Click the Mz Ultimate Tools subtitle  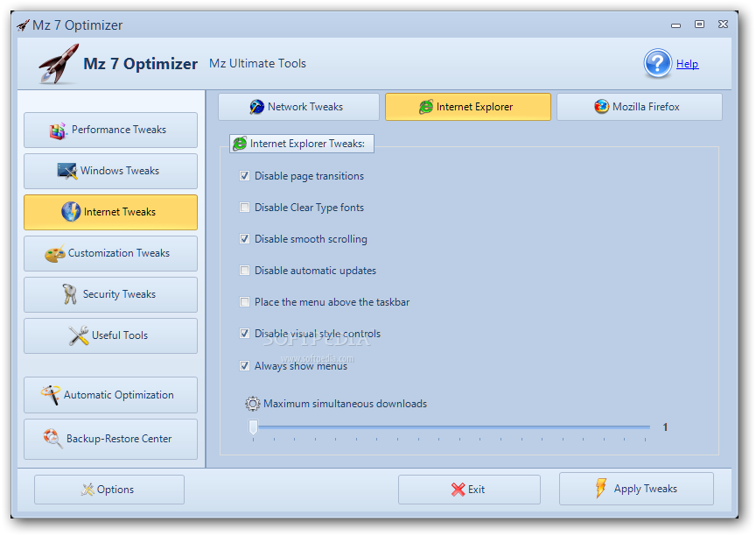coord(257,63)
